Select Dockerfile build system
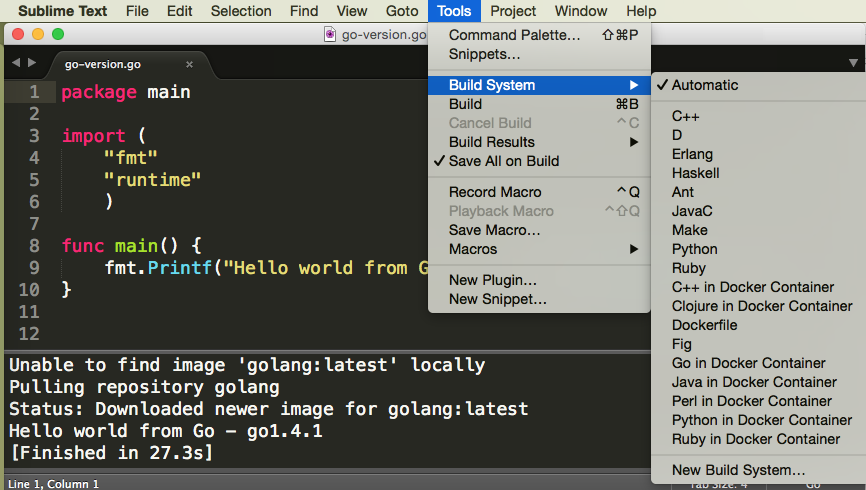866x490 pixels. [x=759, y=325]
